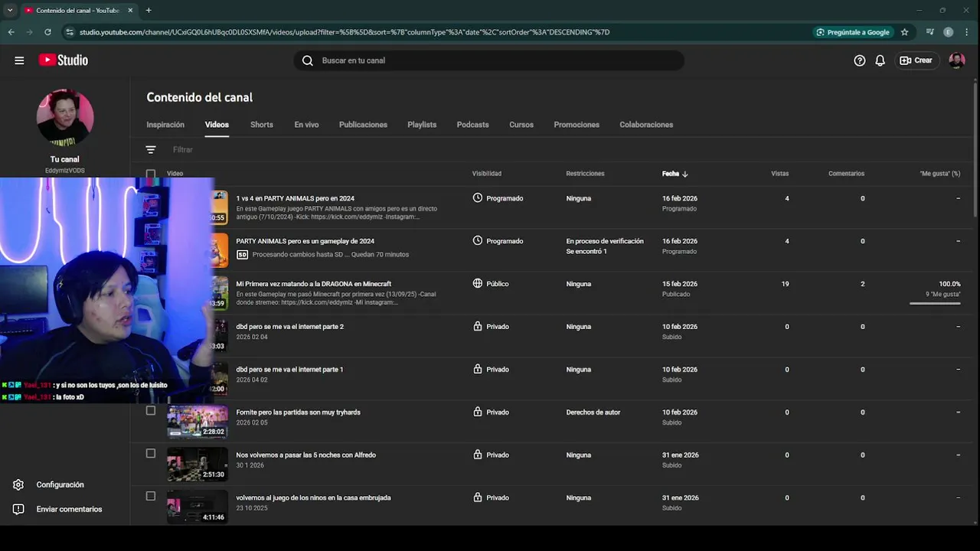Viewport: 980px width, 551px height.
Task: Toggle the select-all videos checkbox
Action: [151, 174]
